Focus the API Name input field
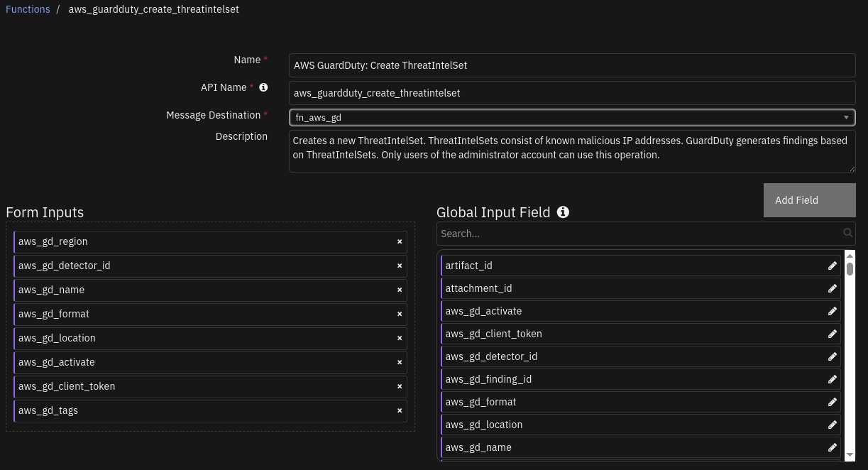The image size is (868, 470). tap(572, 93)
